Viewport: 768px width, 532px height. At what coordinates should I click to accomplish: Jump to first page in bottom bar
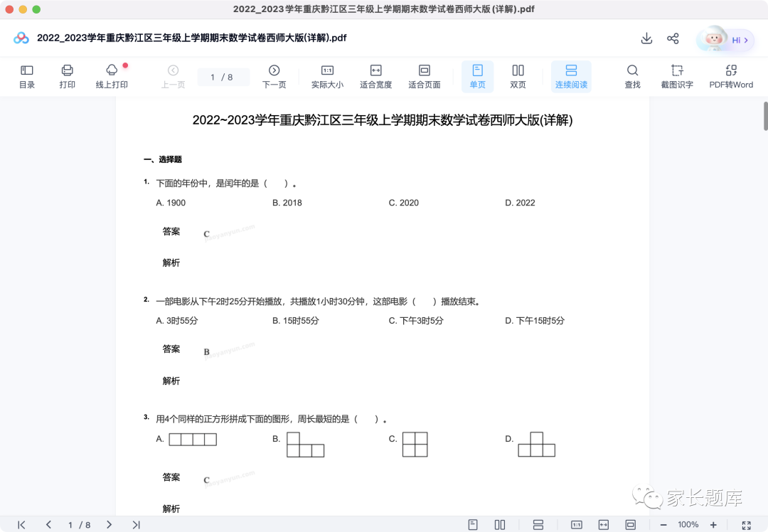click(21, 525)
